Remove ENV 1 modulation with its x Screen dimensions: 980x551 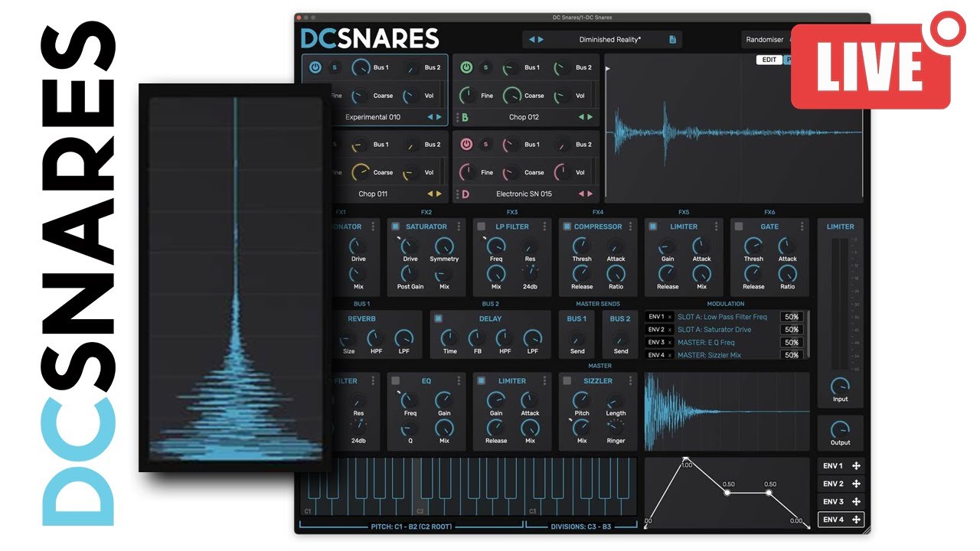click(670, 317)
